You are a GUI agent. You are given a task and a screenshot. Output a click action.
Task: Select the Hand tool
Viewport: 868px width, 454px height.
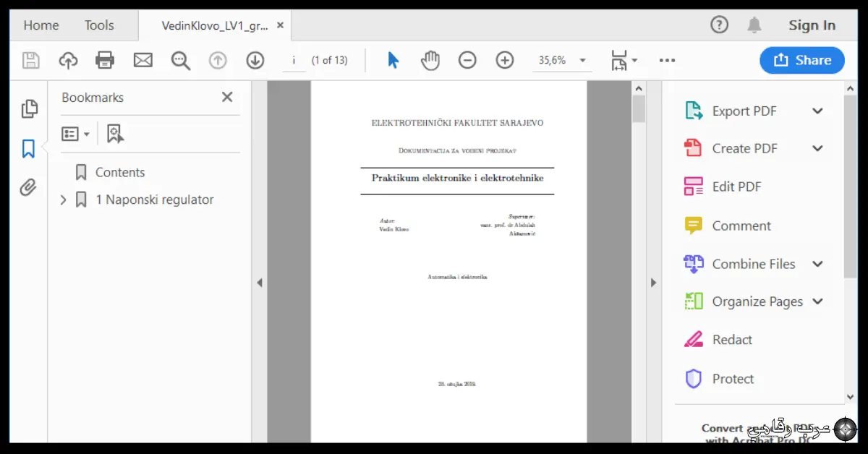click(429, 60)
